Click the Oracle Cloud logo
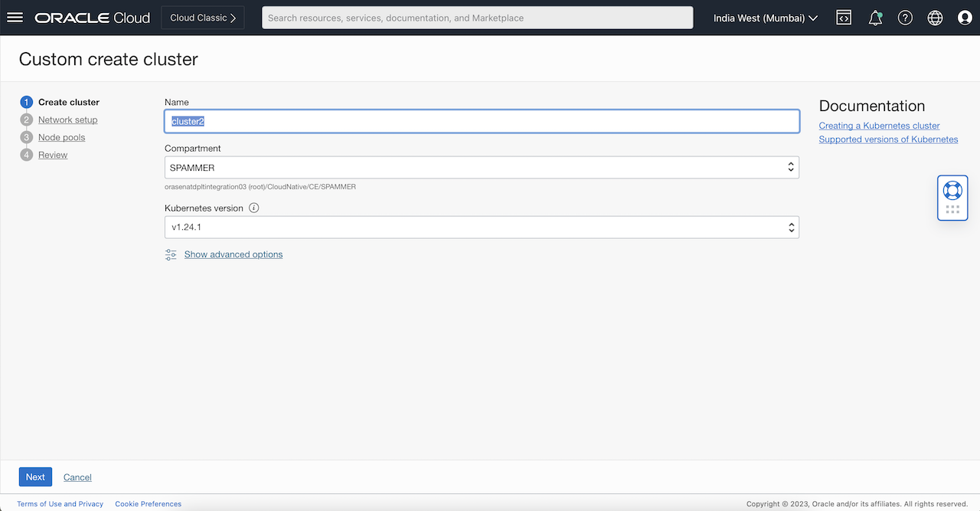Viewport: 980px width, 511px height. click(93, 18)
